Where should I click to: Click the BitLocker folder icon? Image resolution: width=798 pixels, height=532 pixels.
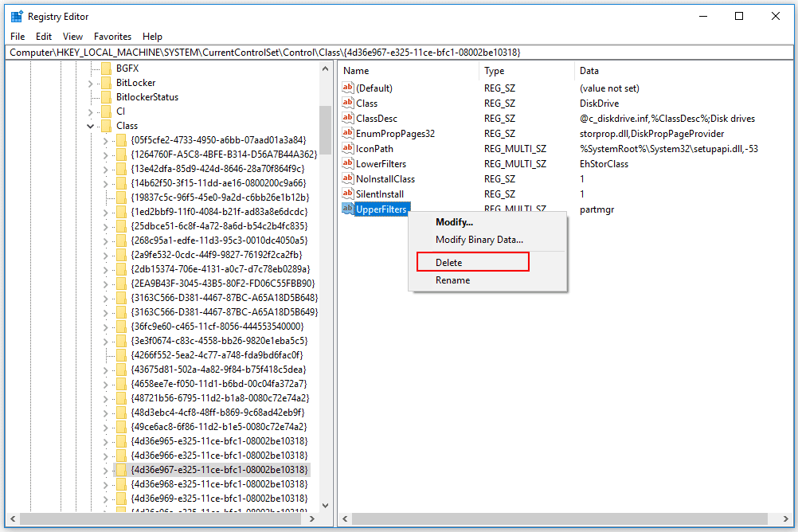pos(107,83)
